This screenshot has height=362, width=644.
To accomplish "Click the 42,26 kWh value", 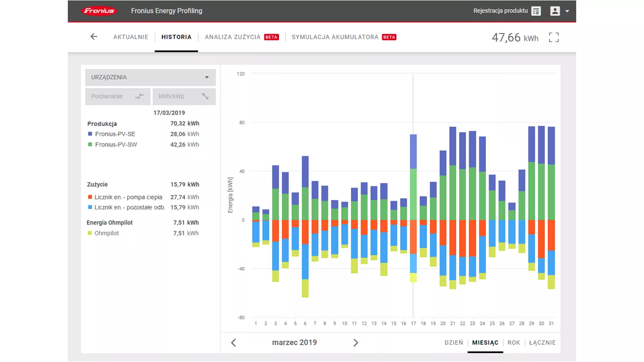I will (184, 145).
